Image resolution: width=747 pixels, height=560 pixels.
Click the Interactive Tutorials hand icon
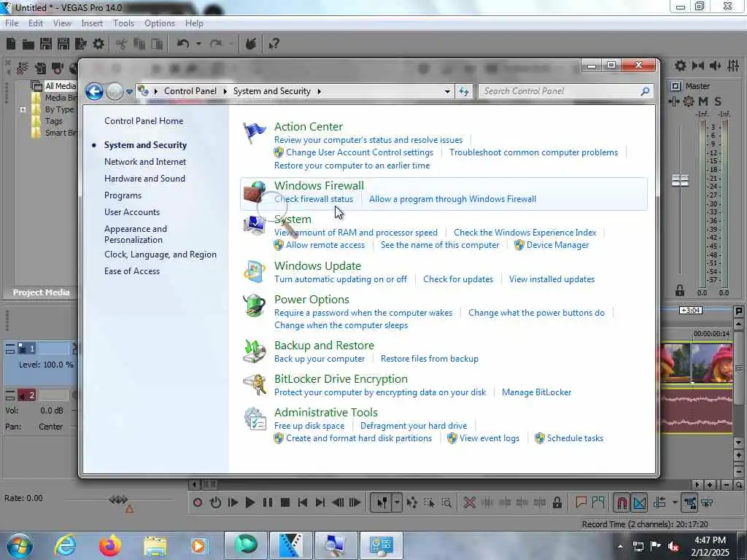(251, 44)
